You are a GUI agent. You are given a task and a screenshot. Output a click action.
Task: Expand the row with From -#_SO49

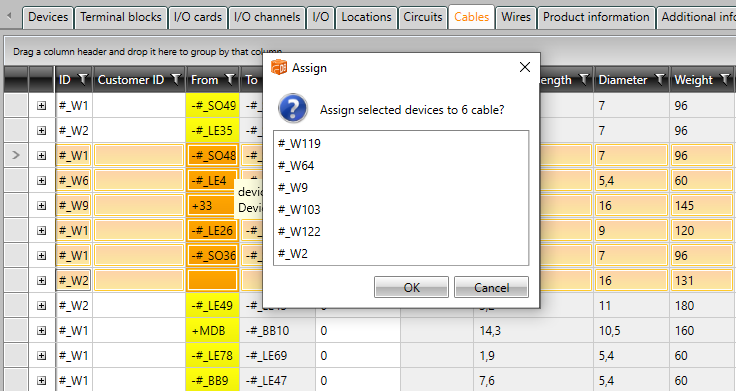[41, 106]
